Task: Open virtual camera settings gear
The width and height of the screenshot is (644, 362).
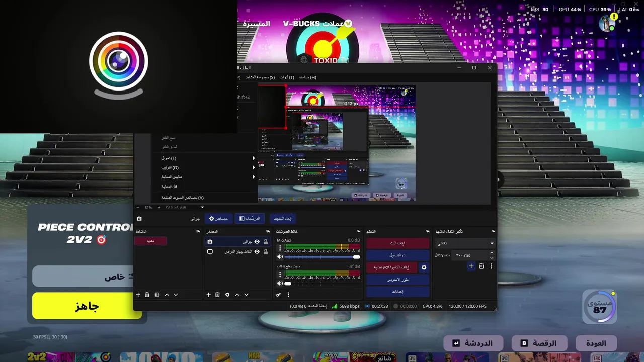Action: (x=424, y=267)
